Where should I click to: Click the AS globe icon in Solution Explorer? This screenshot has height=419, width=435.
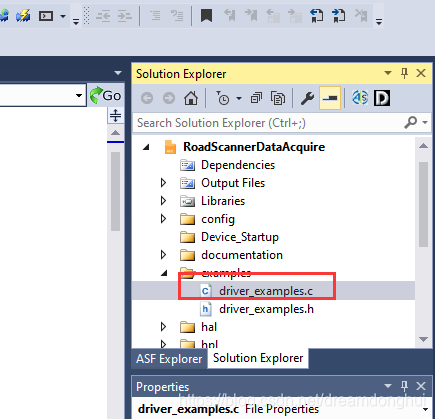point(360,98)
